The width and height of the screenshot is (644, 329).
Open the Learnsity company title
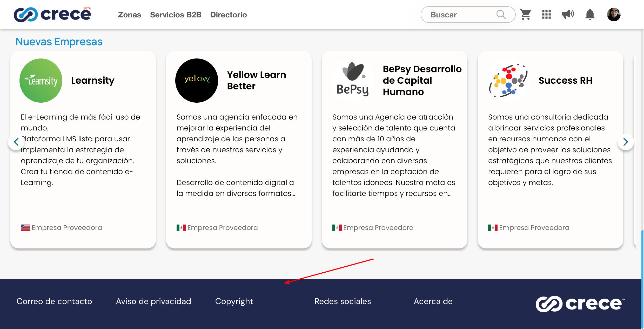(x=93, y=81)
